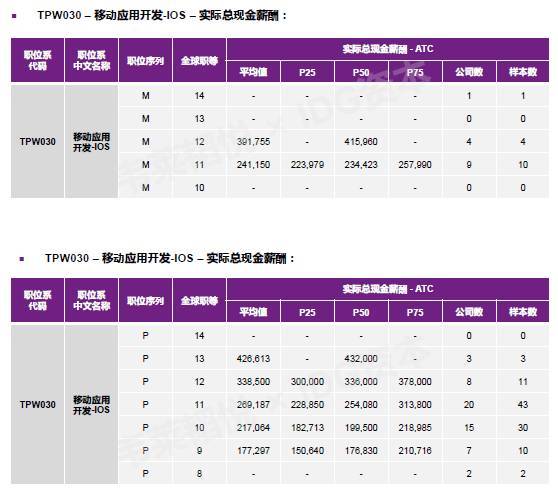Click the value 391,755 in the M 12 row

[x=253, y=142]
